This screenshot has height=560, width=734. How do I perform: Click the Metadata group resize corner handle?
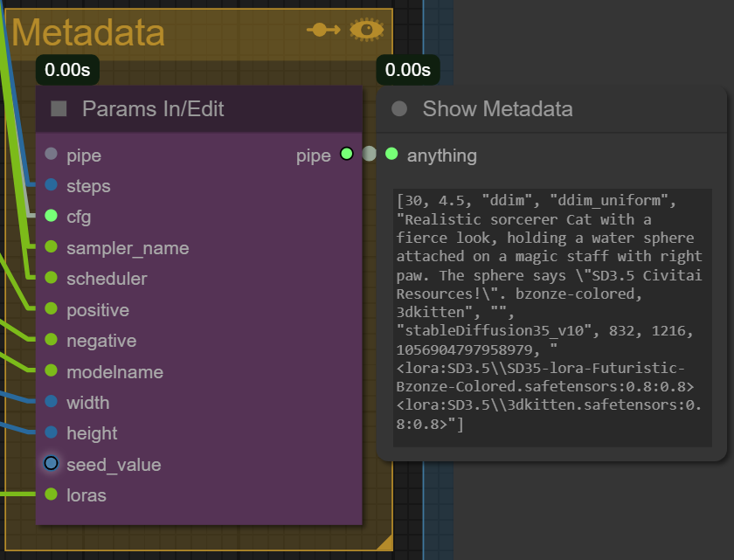tap(384, 543)
